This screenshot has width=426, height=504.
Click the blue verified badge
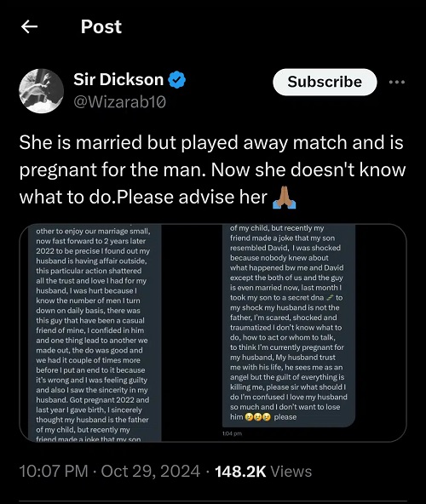177,80
